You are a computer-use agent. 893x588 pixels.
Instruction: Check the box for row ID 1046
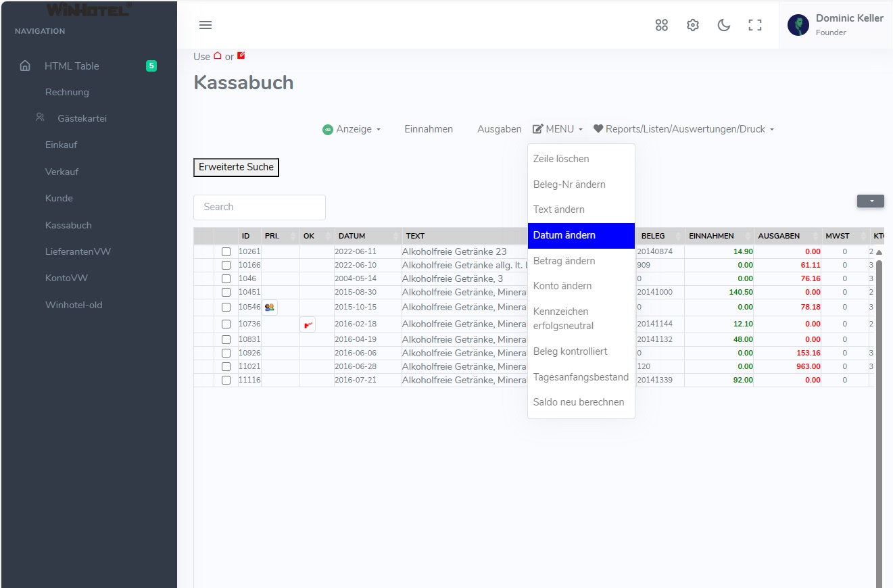(226, 279)
